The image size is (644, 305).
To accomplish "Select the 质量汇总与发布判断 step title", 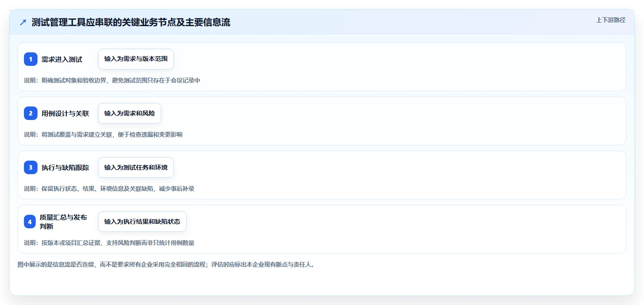I will tap(63, 222).
